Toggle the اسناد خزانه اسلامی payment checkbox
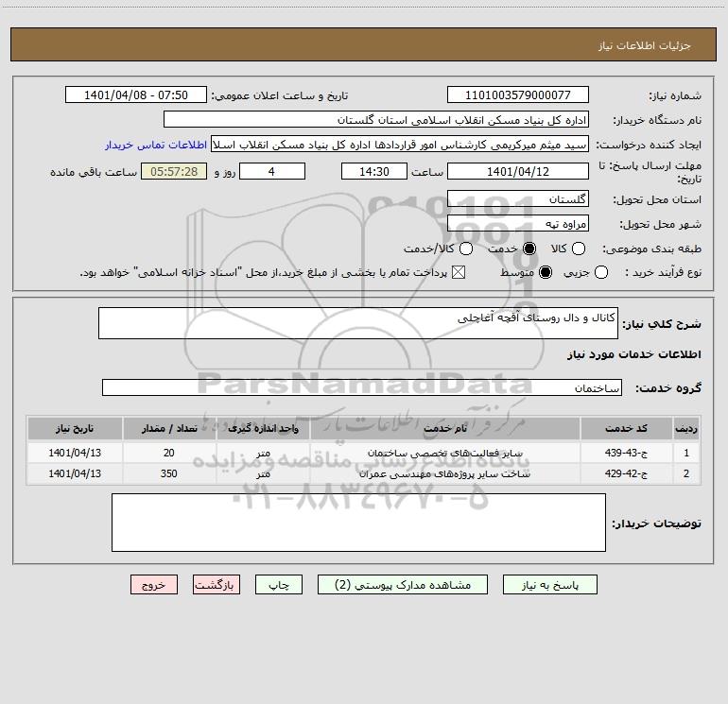The image size is (728, 704). pyautogui.click(x=459, y=272)
